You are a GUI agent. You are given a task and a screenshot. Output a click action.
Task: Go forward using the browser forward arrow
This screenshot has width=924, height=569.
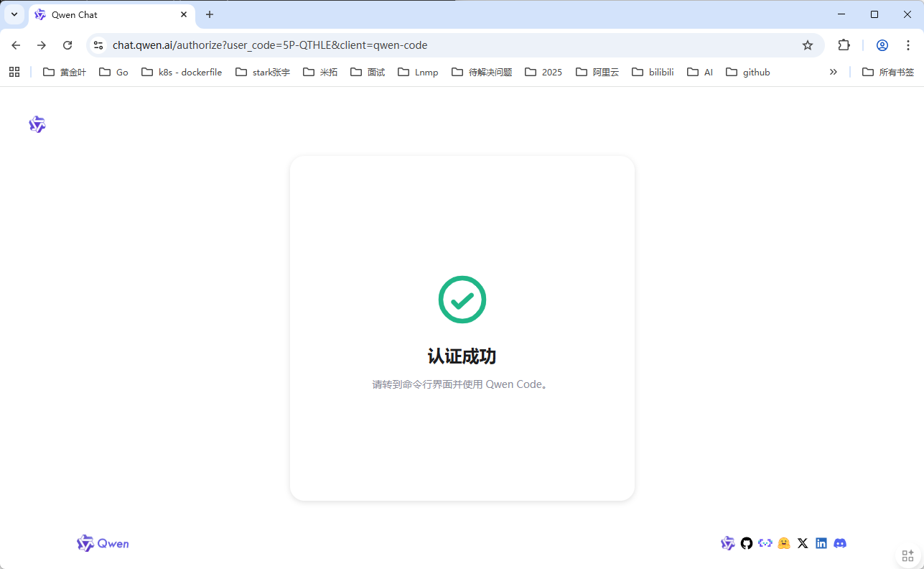coord(42,45)
